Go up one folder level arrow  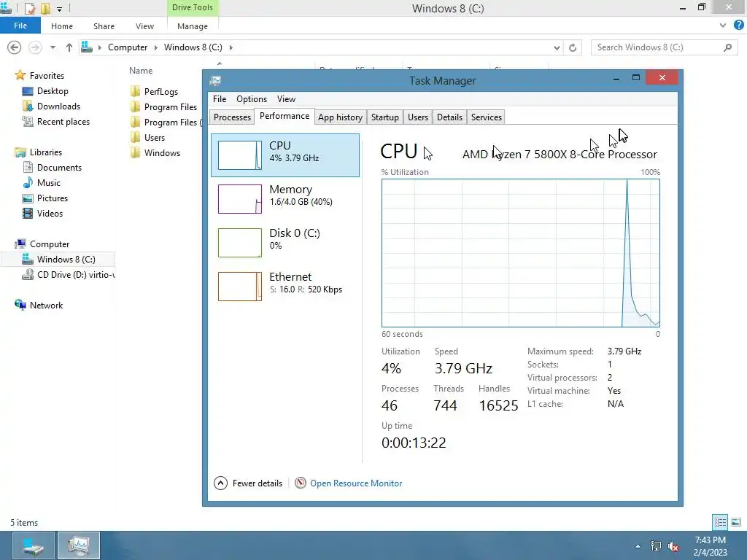pos(69,47)
